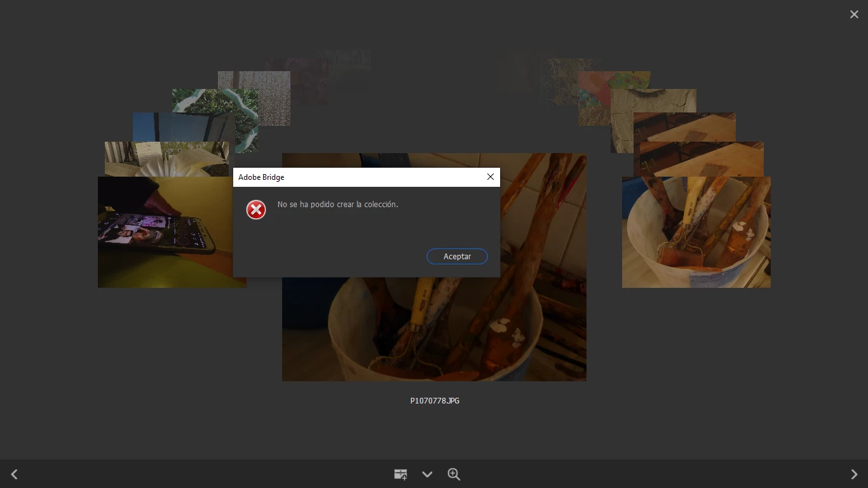Click the Aceptar button in the dialog

457,256
